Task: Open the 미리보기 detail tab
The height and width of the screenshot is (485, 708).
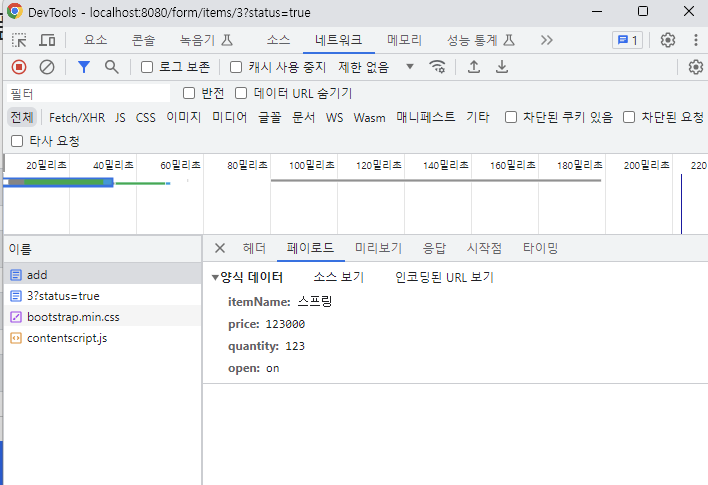Action: 378,248
